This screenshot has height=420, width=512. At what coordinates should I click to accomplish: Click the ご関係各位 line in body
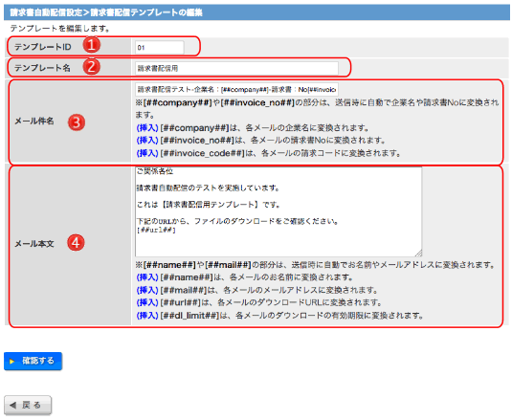click(x=155, y=171)
